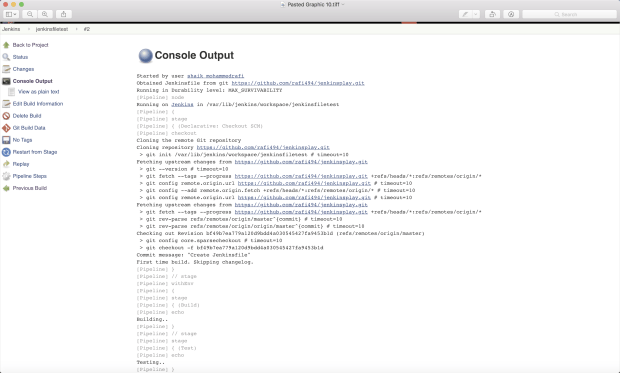This screenshot has width=620, height=373.
Task: Expand the markup pen dropdown arrow
Action: tap(476, 14)
